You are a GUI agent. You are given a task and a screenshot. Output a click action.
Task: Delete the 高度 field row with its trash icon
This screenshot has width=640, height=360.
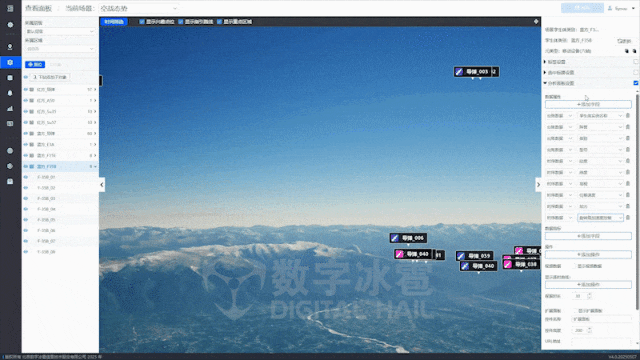[628, 172]
